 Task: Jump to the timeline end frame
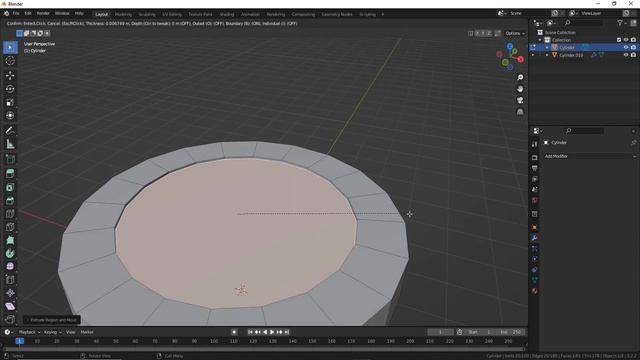(287, 332)
